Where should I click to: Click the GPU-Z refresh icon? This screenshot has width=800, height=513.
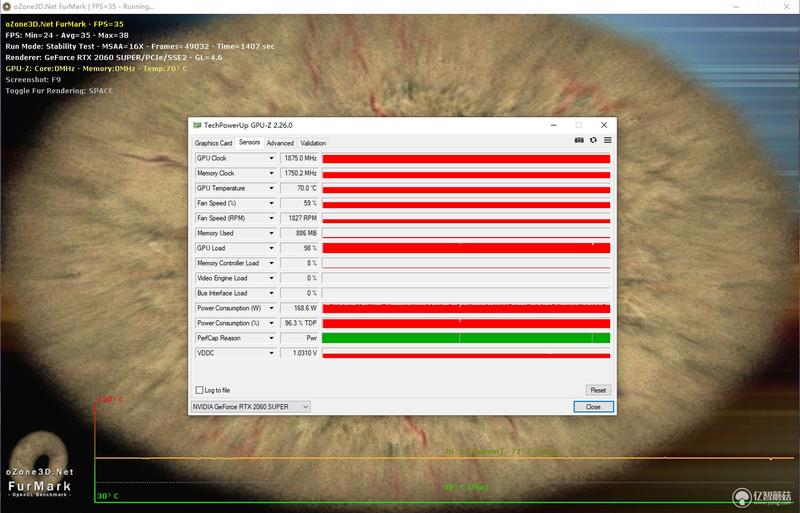(x=593, y=140)
